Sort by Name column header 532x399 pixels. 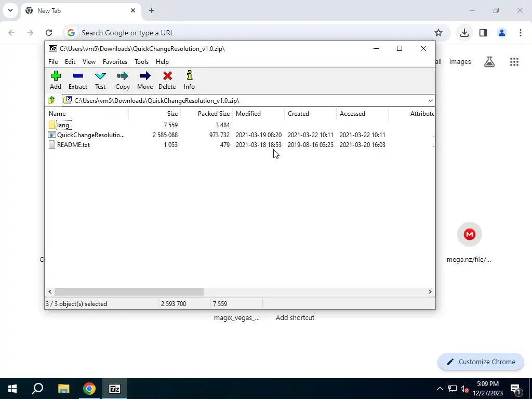click(87, 114)
